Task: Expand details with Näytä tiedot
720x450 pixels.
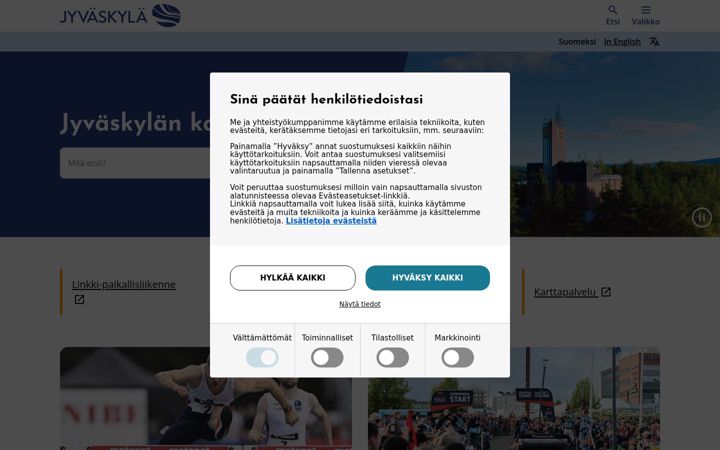Action: 360,304
